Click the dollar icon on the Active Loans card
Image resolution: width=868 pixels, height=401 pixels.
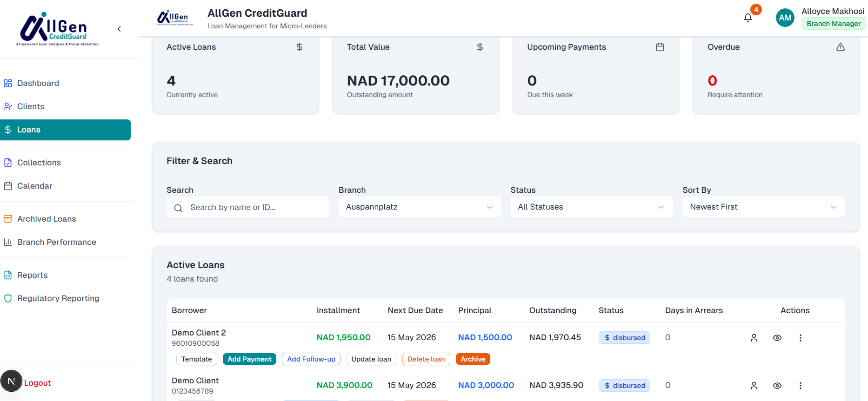click(300, 47)
